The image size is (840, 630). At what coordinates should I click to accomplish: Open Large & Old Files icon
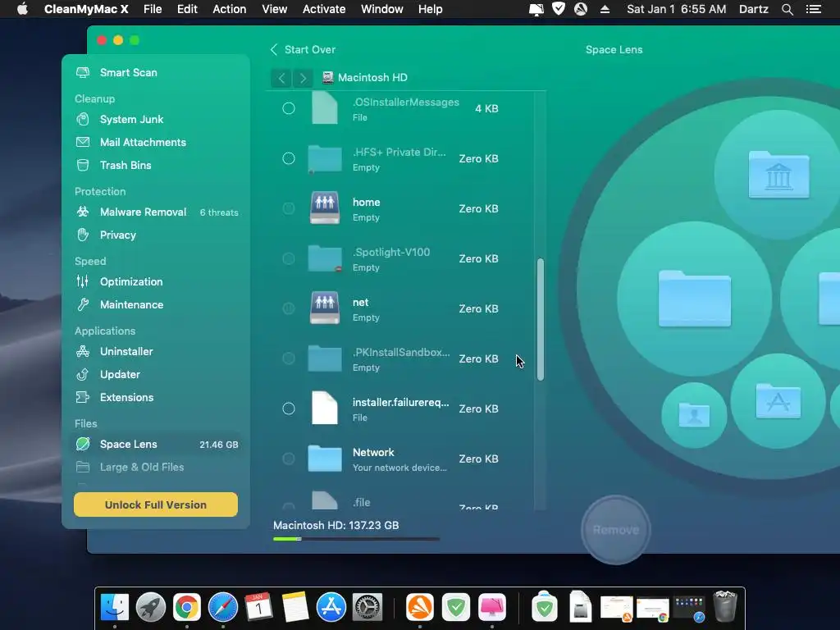pos(83,467)
